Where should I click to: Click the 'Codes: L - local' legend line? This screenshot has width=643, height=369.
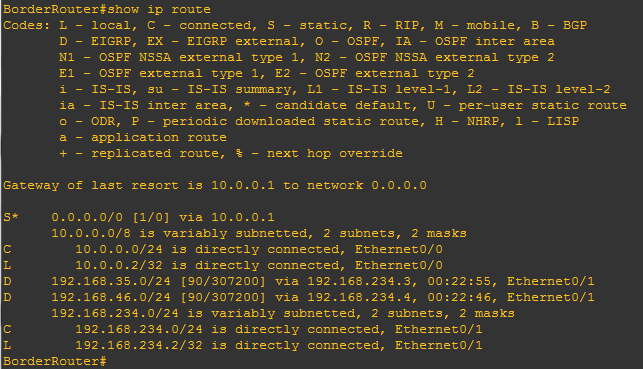coord(295,25)
